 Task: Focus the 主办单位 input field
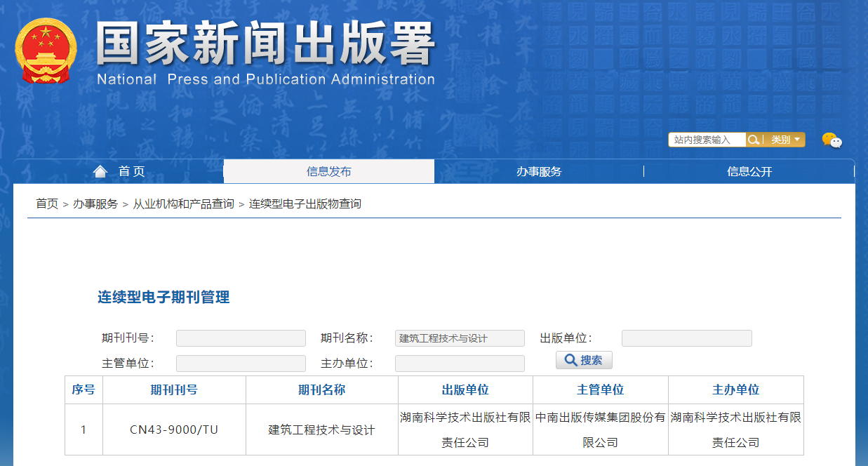pos(460,364)
